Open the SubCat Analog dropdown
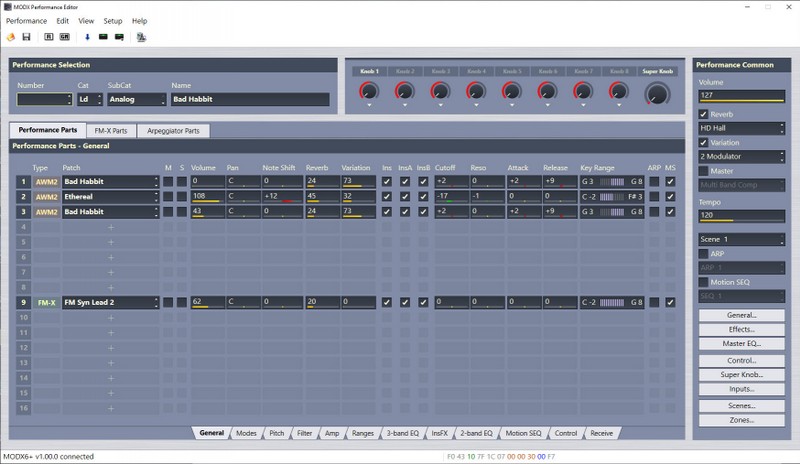Viewport: 800px width, 464px height. pyautogui.click(x=135, y=100)
